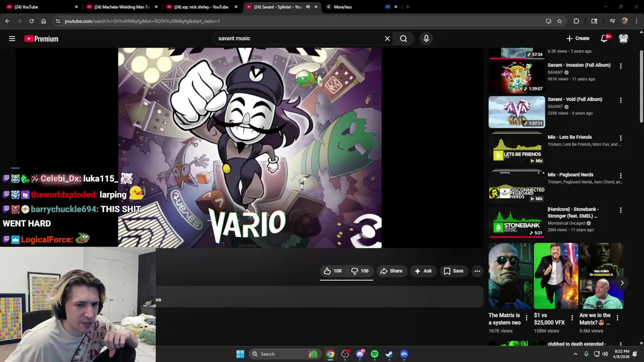Open Spotify from the taskbar

coord(374,354)
